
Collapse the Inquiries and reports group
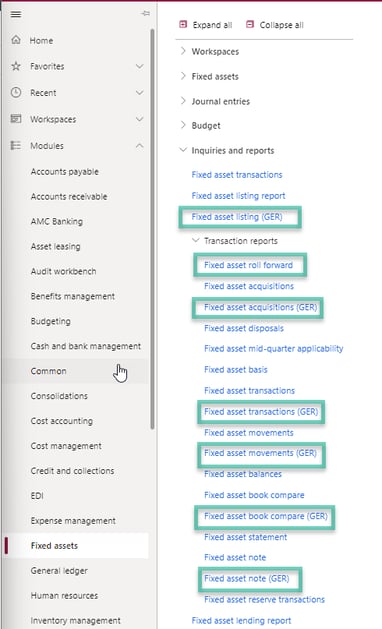pyautogui.click(x=183, y=150)
